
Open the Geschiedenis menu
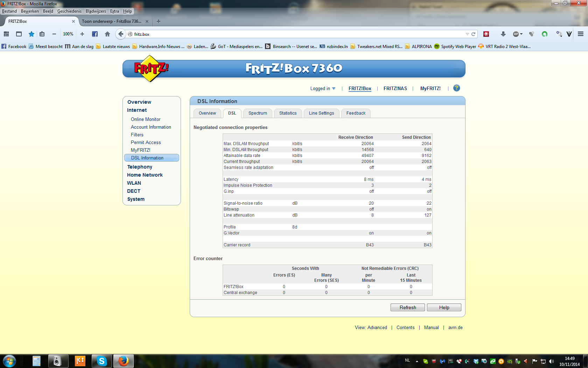[x=69, y=11]
